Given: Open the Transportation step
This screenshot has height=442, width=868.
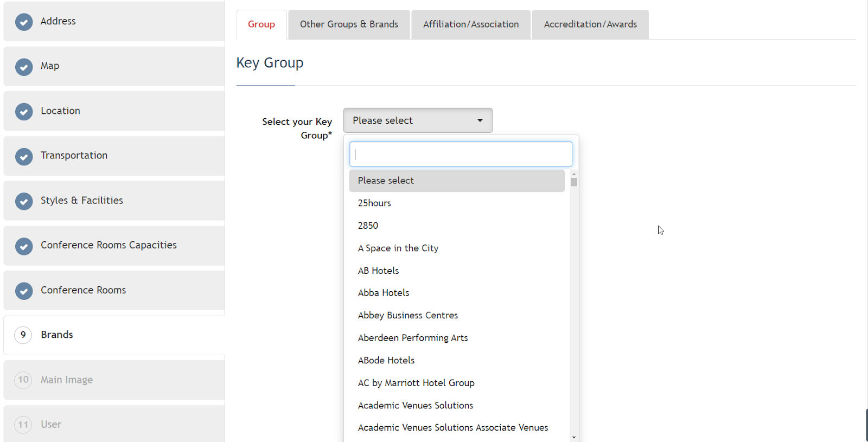Looking at the screenshot, I should point(114,156).
